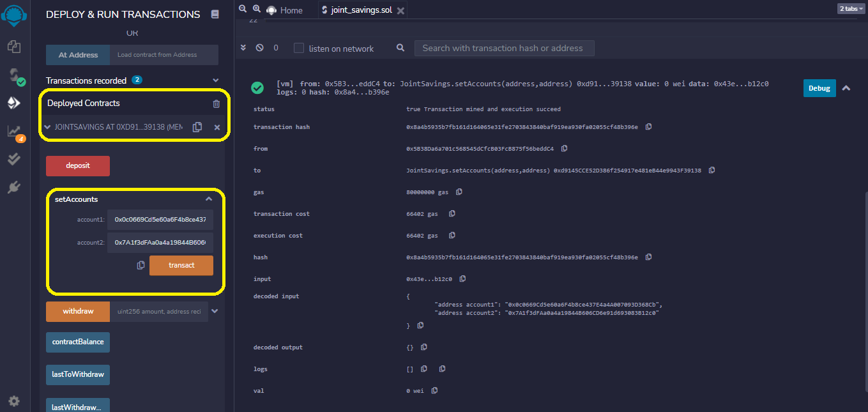Click the Deployed Contracts heading
The height and width of the screenshot is (412, 868).
84,103
